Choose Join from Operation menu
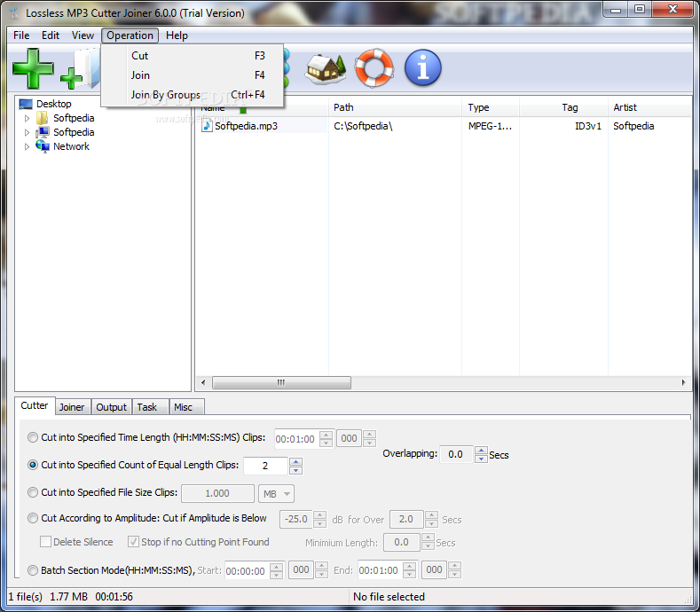Image resolution: width=700 pixels, height=612 pixels. pos(193,75)
